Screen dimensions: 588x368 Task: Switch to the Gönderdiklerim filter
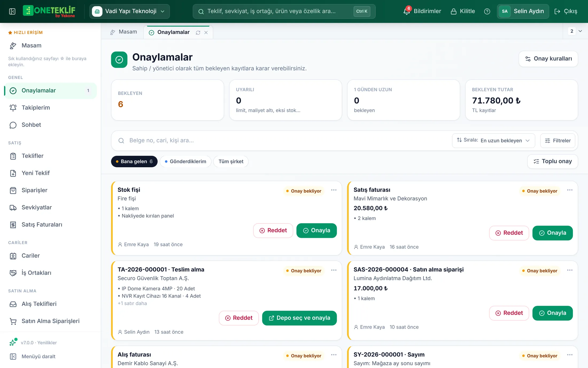[185, 161]
